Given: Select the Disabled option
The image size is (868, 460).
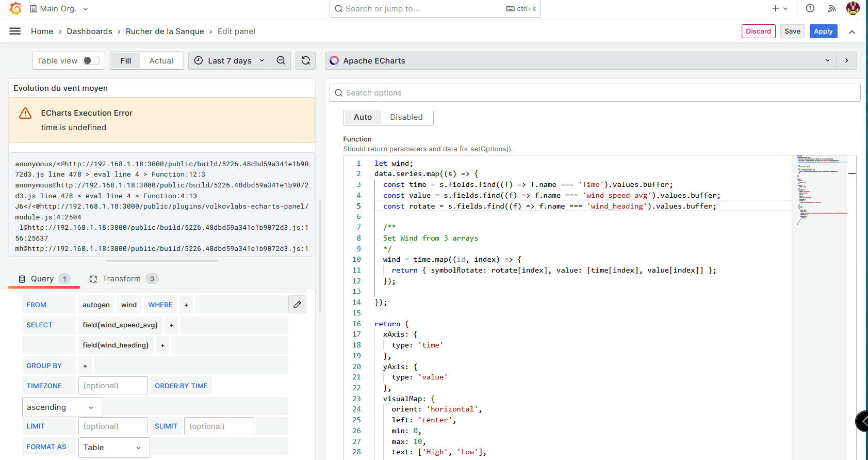Looking at the screenshot, I should (406, 117).
